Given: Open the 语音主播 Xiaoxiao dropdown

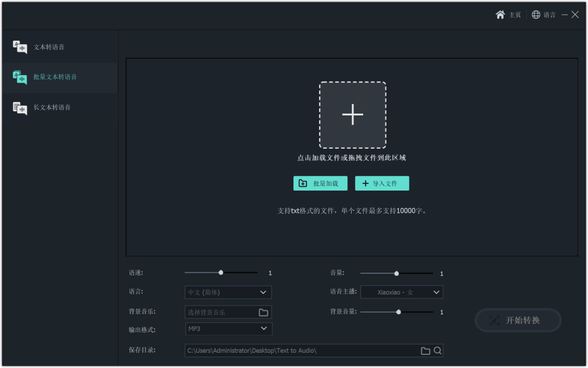Looking at the screenshot, I should [x=402, y=292].
